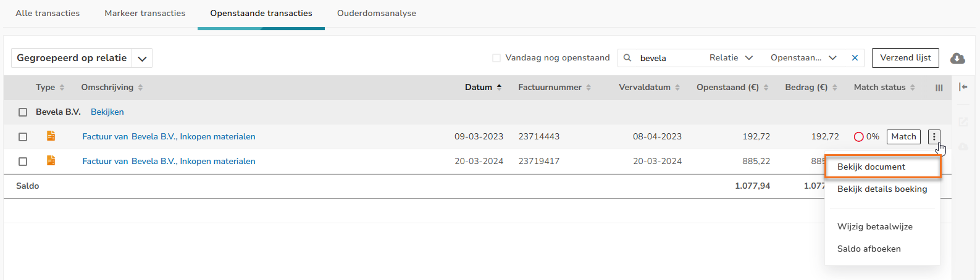The height and width of the screenshot is (280, 980).
Task: Open the 'Openstaan...' status dropdown
Action: pos(803,58)
